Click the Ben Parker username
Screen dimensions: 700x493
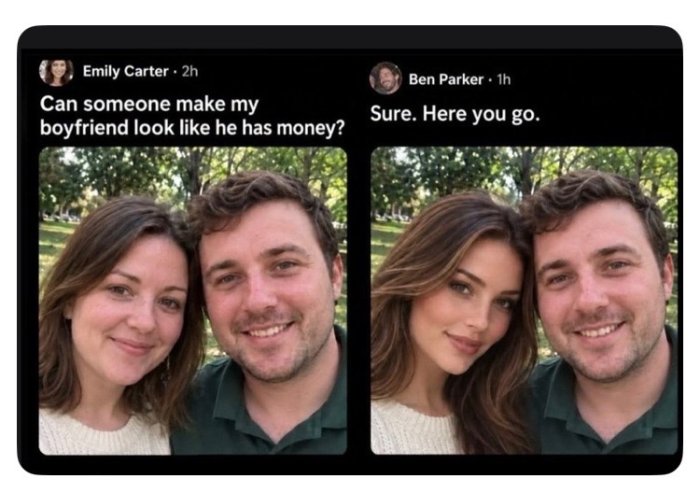pos(446,79)
